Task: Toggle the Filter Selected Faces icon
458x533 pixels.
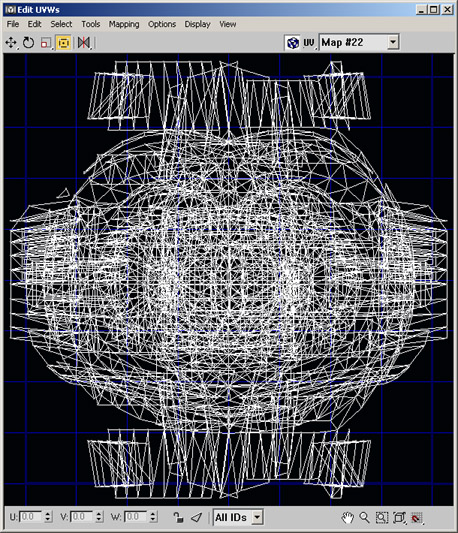Action: (x=197, y=517)
